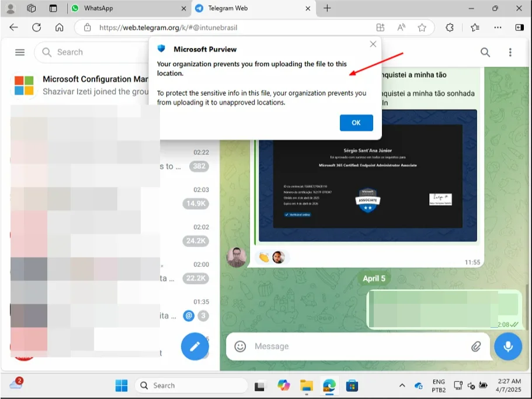
Task: Open the Read aloud feature
Action: (x=401, y=27)
